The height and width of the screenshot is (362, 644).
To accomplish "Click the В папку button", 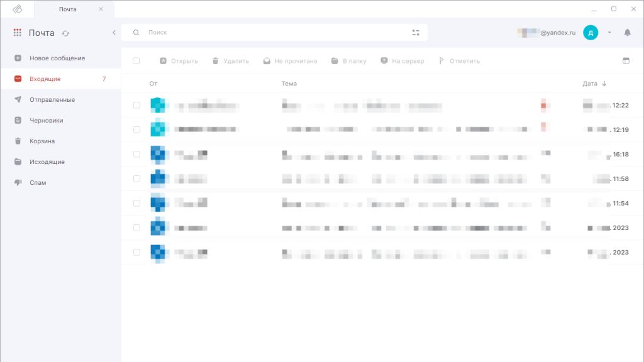I will (349, 61).
